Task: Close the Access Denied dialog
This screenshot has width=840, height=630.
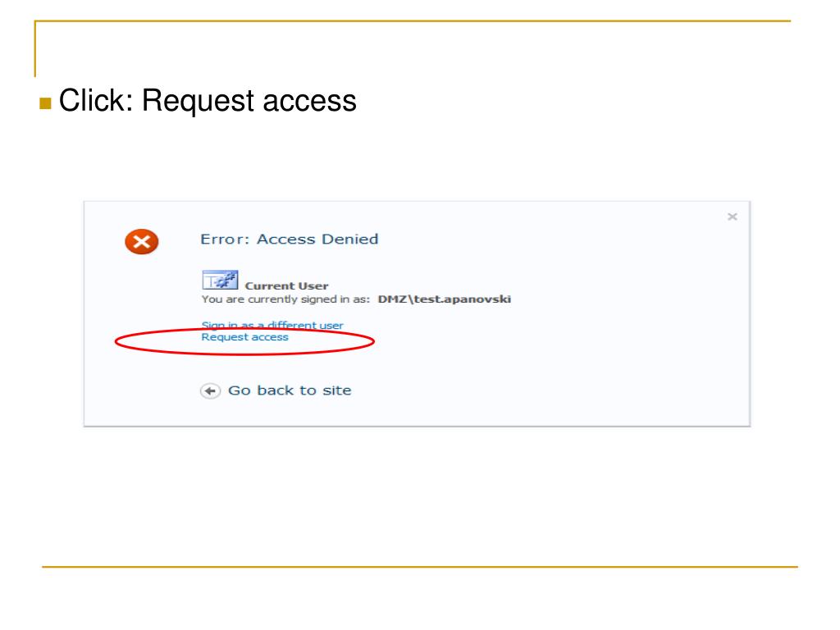Action: tap(733, 217)
